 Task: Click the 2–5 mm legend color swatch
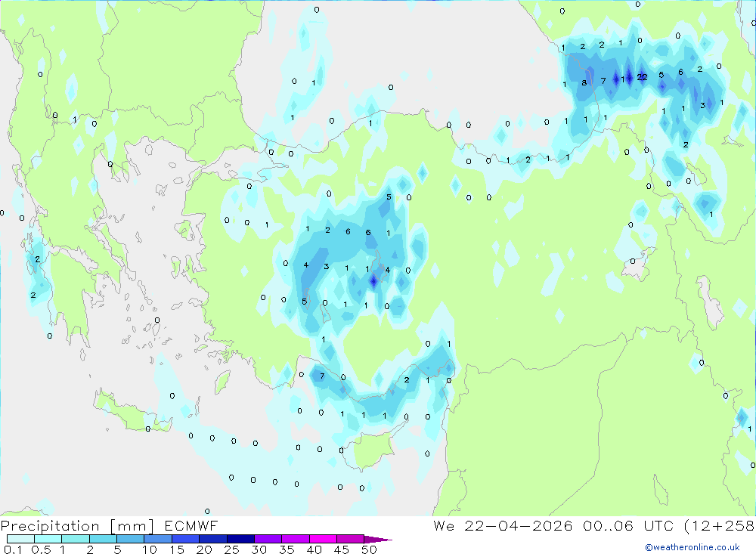(103, 539)
